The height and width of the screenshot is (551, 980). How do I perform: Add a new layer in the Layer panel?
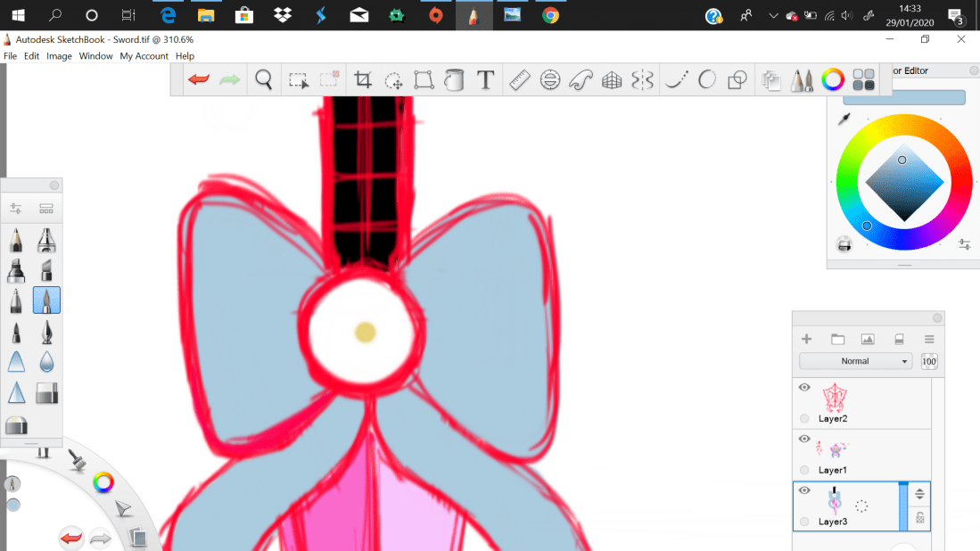click(806, 339)
